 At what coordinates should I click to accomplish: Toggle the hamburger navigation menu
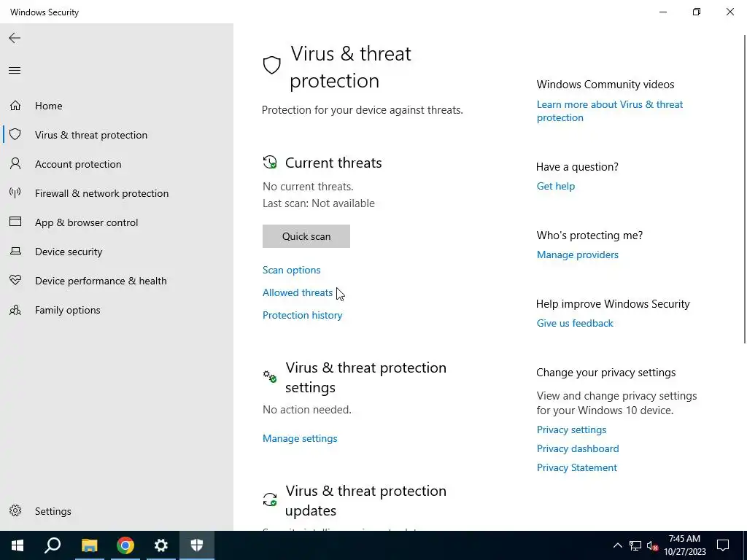tap(15, 71)
